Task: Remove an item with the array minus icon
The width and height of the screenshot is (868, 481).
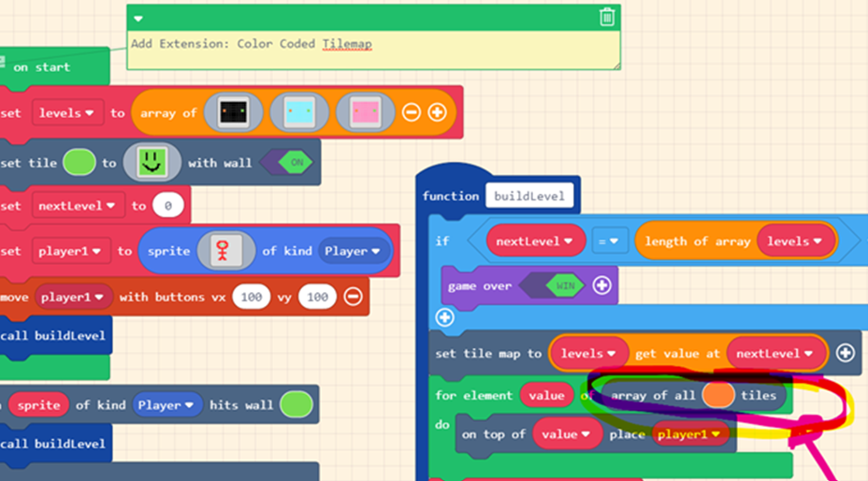Action: coord(411,112)
